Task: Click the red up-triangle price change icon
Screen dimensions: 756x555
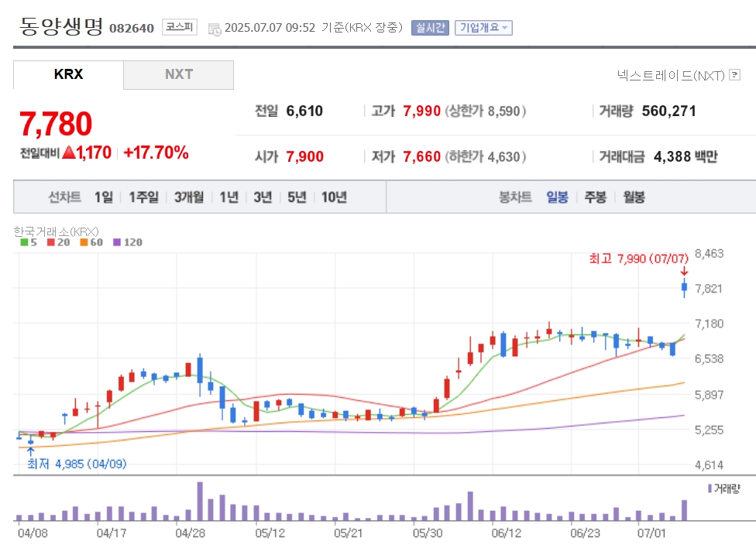Action: point(69,152)
